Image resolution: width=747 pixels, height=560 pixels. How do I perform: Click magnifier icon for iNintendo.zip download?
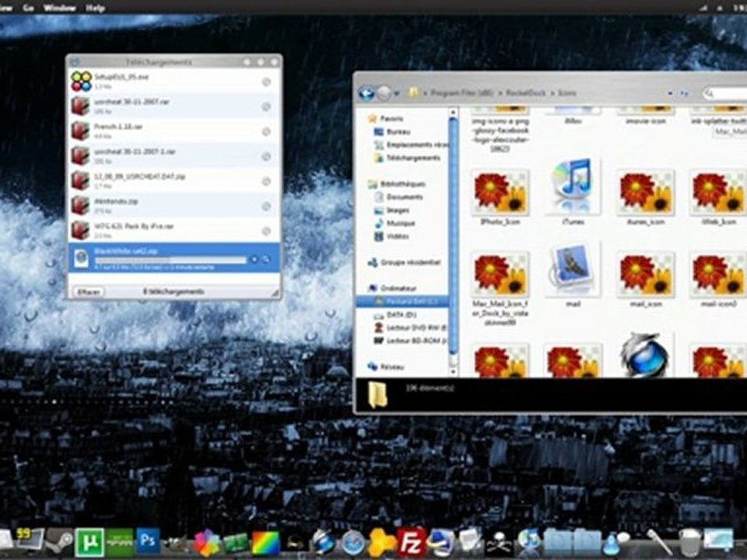[x=266, y=206]
